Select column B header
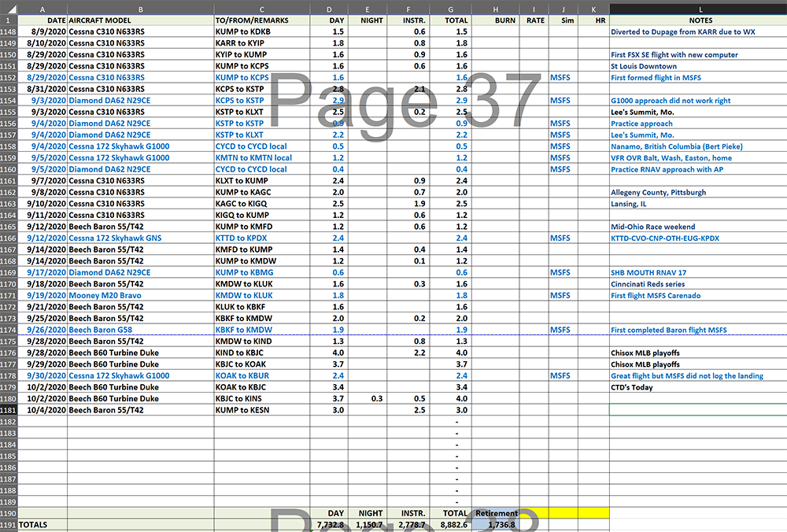This screenshot has width=787, height=532. tap(141, 9)
